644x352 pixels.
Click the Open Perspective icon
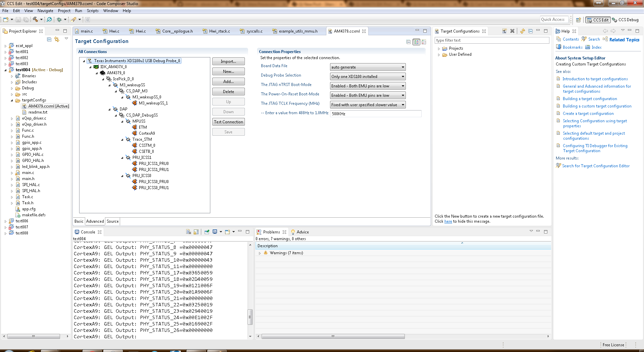click(x=578, y=20)
